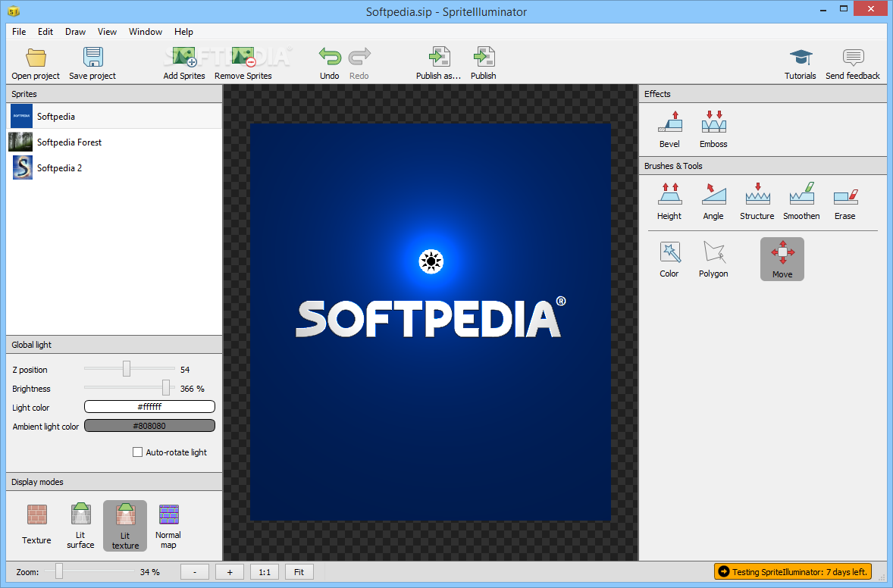Enable Auto-rotate light checkbox

[137, 452]
